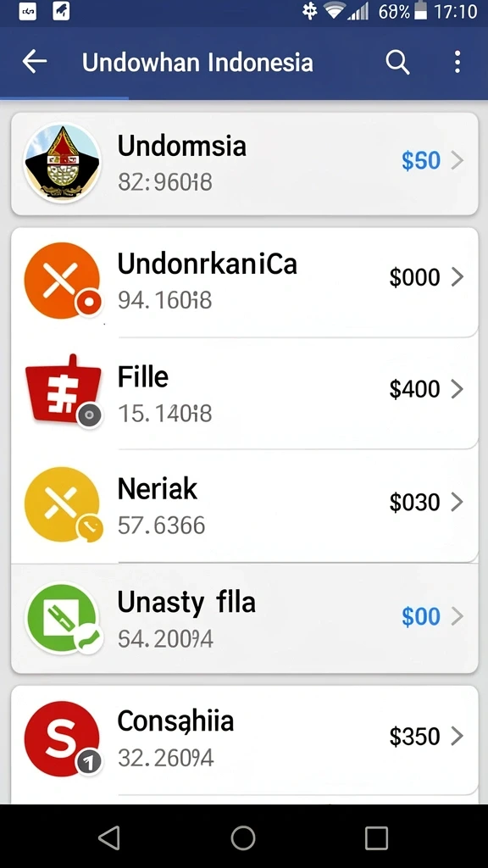This screenshot has width=488, height=868.
Task: Tap the Android home navigation button
Action: (x=243, y=837)
